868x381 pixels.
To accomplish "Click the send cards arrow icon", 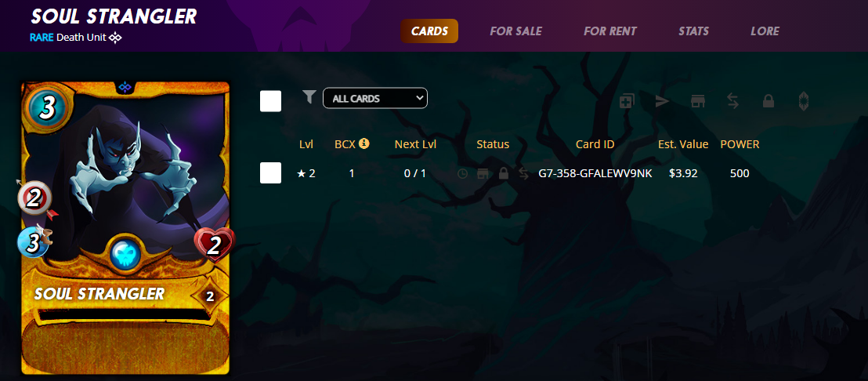I will 662,101.
